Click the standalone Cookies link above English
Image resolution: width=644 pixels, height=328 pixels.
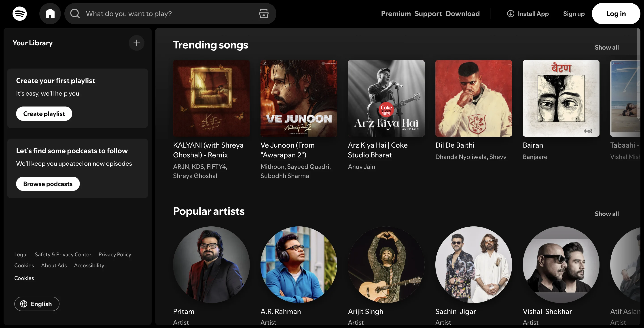24,278
